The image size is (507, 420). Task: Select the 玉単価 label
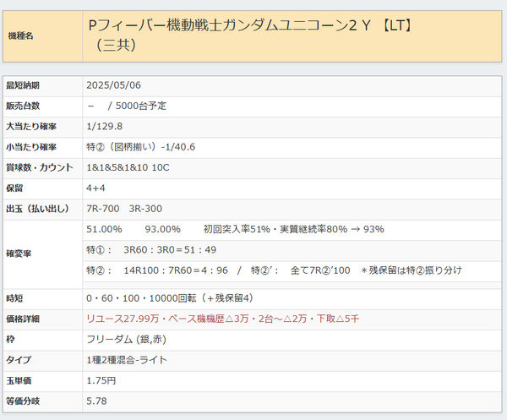click(x=19, y=381)
